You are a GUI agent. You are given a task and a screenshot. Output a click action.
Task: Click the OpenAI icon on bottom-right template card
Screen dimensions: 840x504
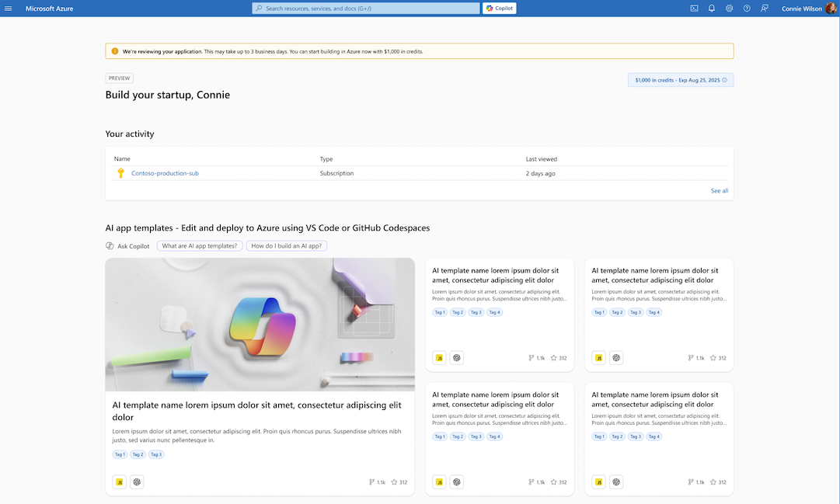pos(616,482)
